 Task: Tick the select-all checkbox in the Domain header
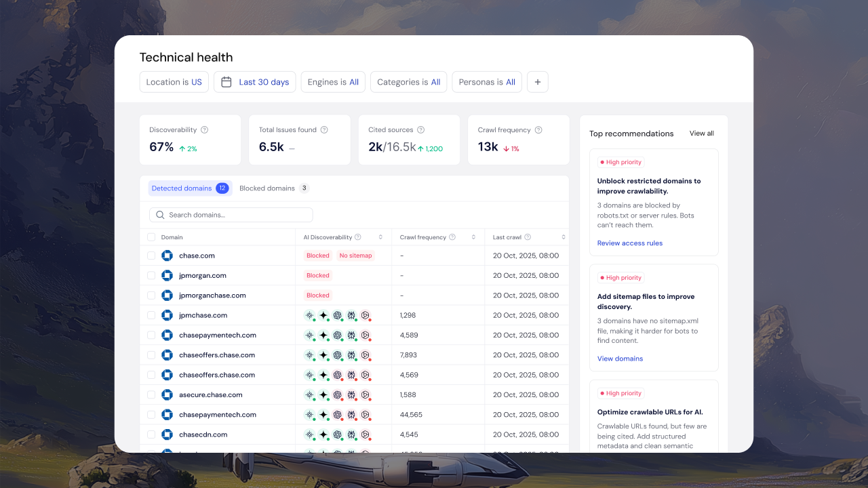151,237
